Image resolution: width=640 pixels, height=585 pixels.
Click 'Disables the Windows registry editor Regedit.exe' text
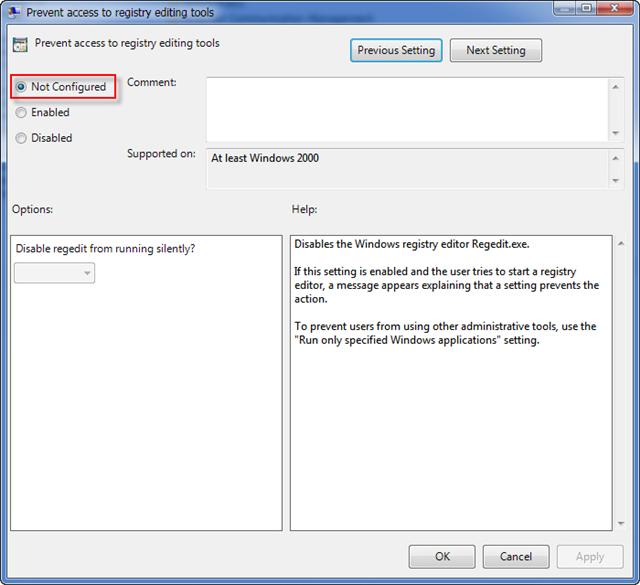point(411,244)
